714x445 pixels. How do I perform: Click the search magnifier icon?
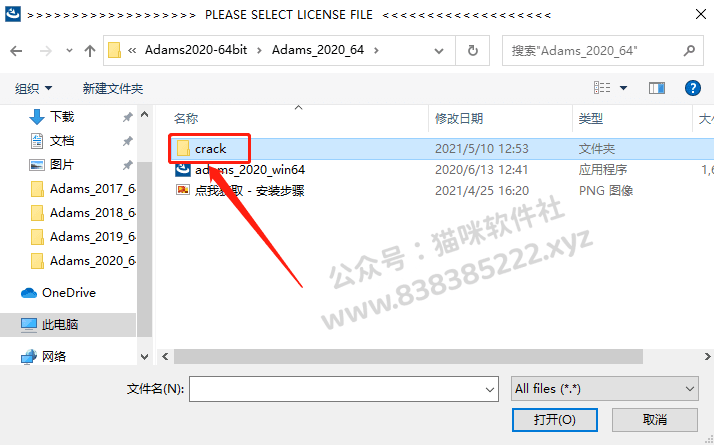tap(689, 50)
